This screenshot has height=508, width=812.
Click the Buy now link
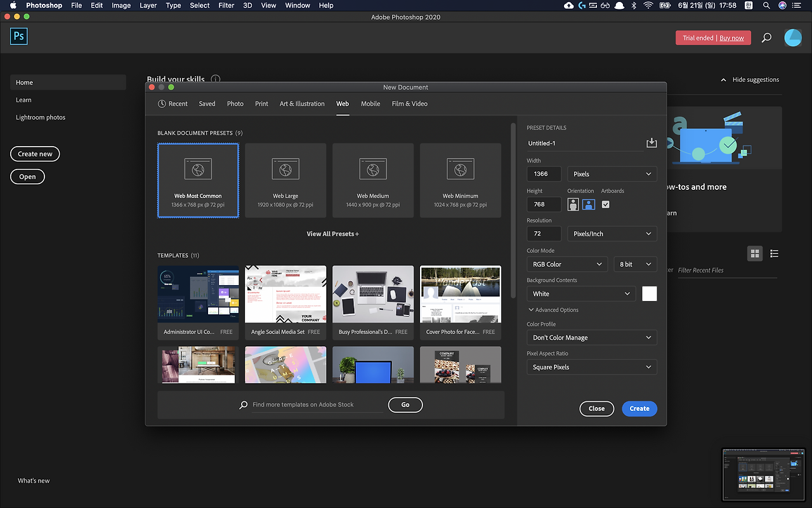click(x=731, y=38)
